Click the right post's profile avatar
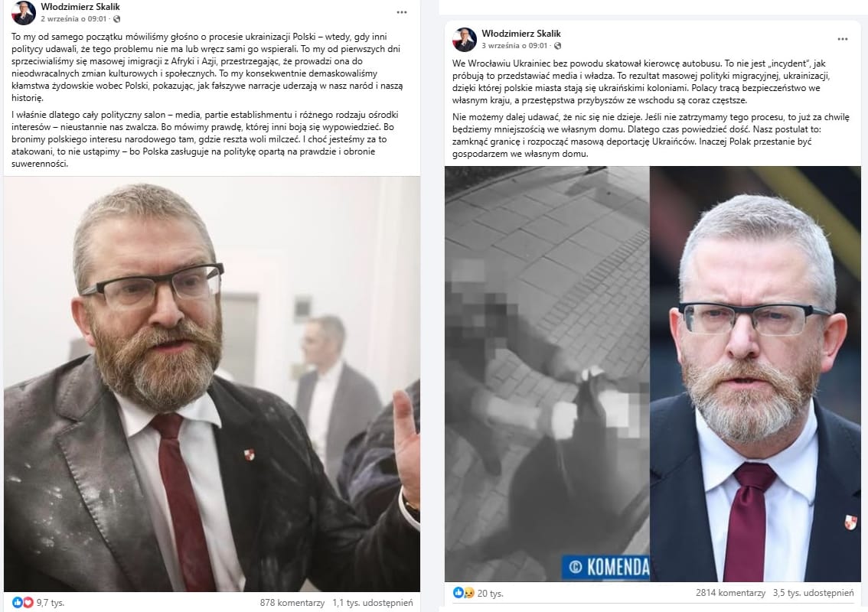868x612 pixels. (464, 39)
